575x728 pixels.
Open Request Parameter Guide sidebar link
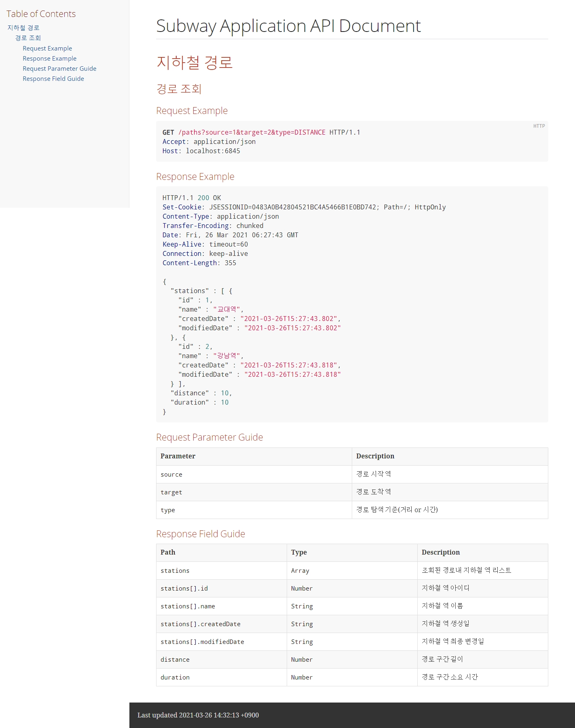pos(59,68)
